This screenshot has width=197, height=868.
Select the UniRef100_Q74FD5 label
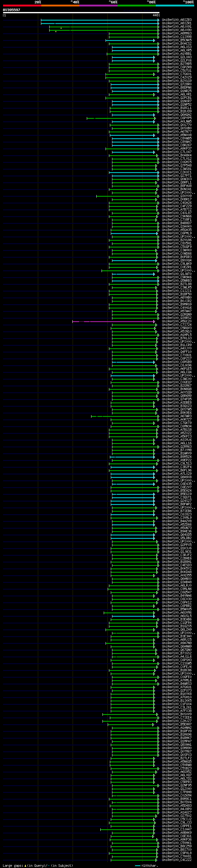click(x=177, y=399)
